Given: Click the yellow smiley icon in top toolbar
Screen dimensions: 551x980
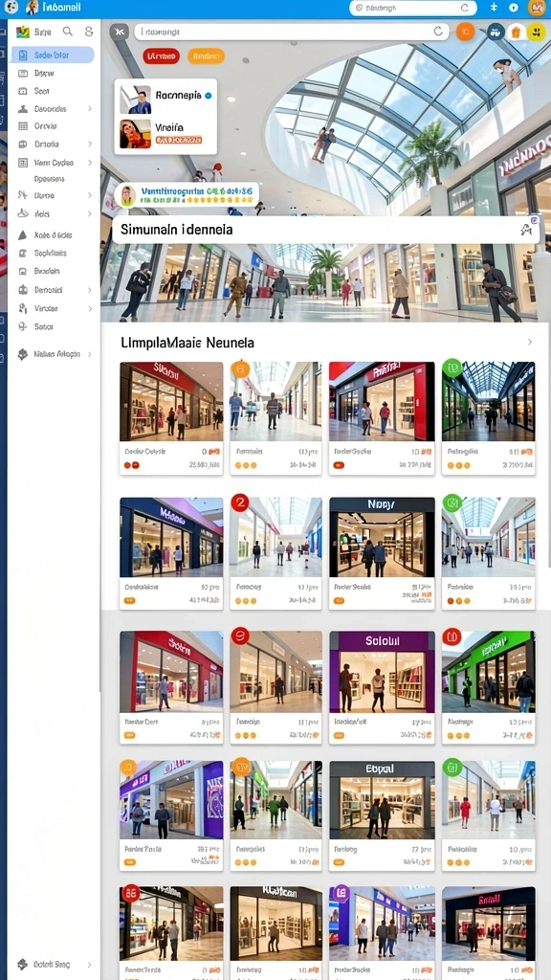Looking at the screenshot, I should click(x=536, y=32).
